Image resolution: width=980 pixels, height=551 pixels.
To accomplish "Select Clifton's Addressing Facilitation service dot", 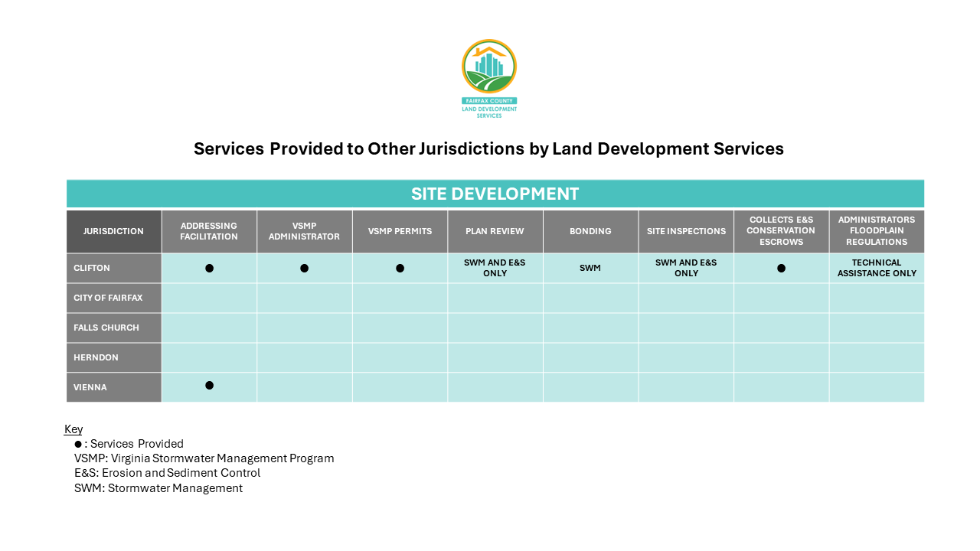I will tap(209, 268).
